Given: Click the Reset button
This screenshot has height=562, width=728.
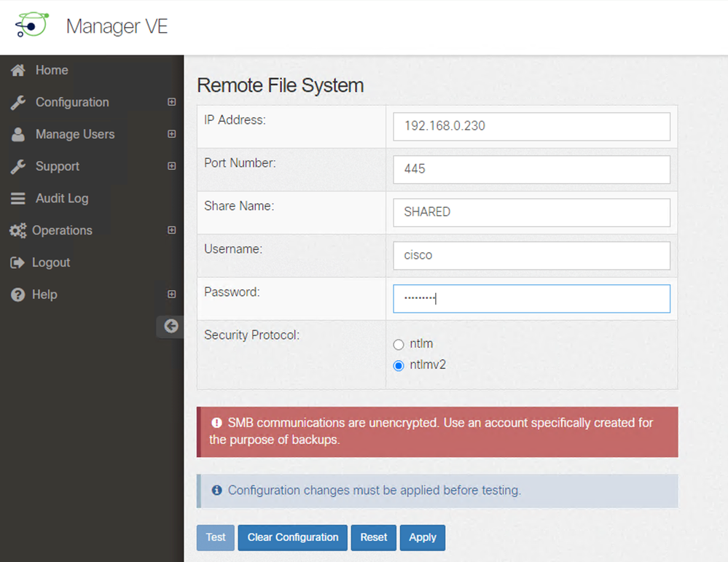Looking at the screenshot, I should tap(374, 537).
